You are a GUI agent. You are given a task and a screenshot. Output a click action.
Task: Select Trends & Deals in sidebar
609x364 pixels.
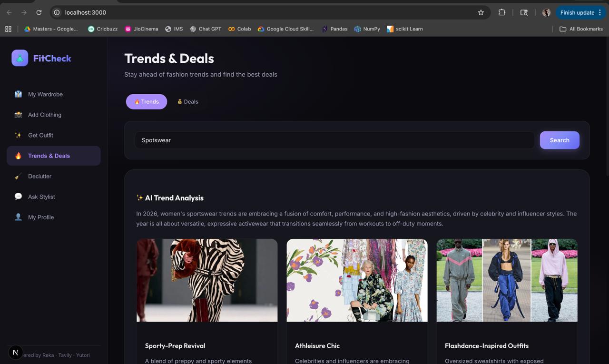54,156
